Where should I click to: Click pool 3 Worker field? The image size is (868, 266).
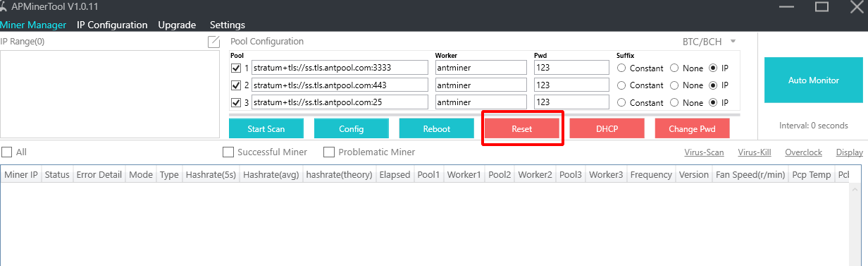480,102
